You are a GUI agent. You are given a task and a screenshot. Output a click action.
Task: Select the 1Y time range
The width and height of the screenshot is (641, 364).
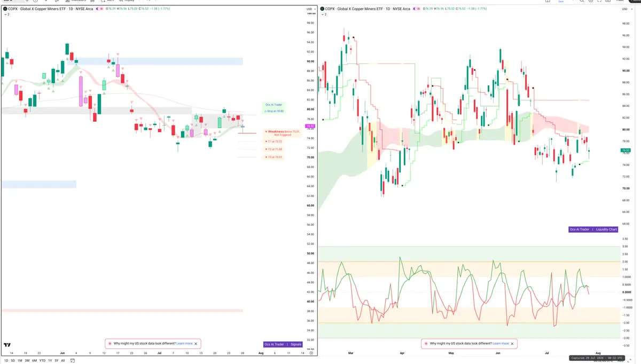(50, 361)
